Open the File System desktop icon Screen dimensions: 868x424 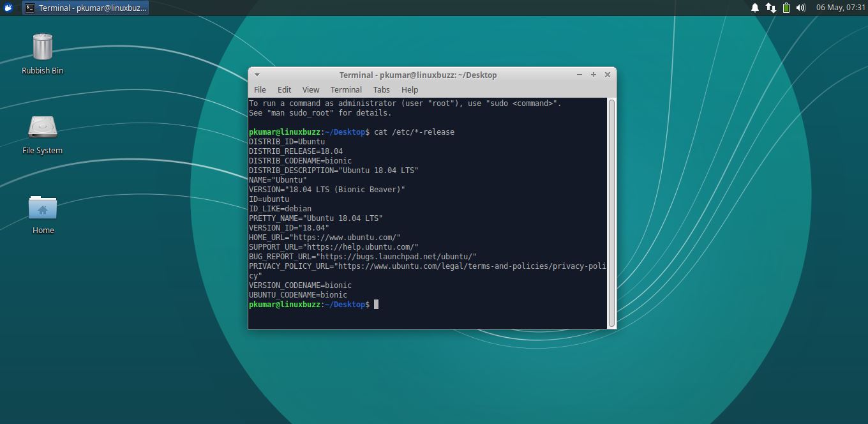[x=43, y=134]
